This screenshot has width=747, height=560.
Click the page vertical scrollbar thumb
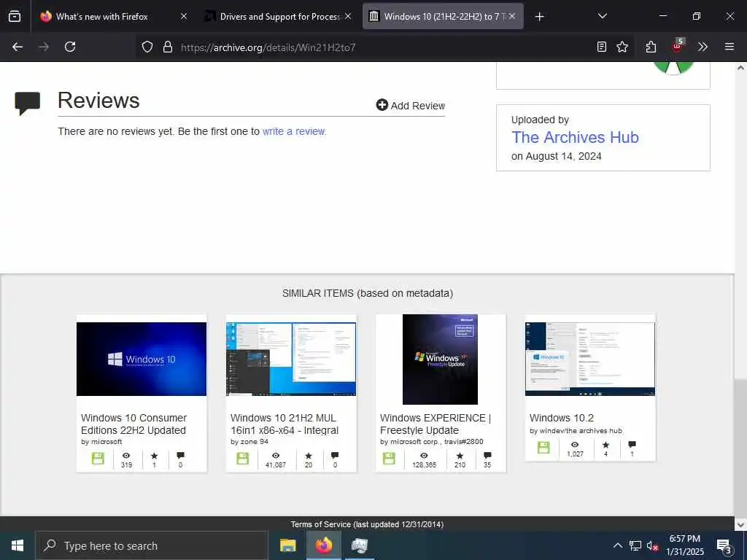pyautogui.click(x=740, y=447)
